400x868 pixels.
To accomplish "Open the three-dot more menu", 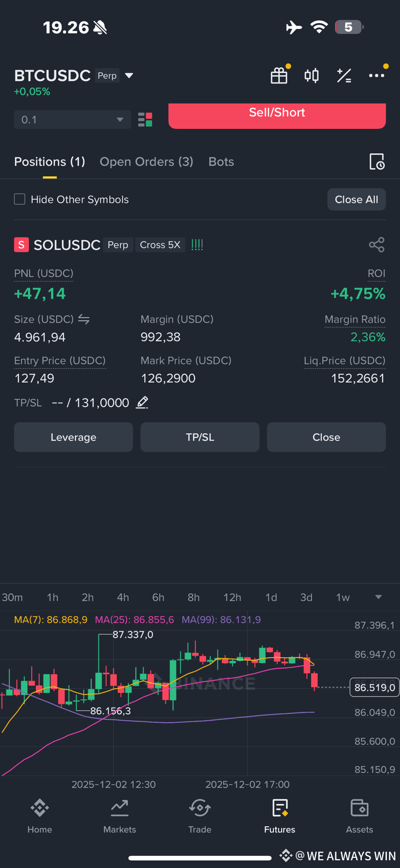I will pyautogui.click(x=377, y=75).
